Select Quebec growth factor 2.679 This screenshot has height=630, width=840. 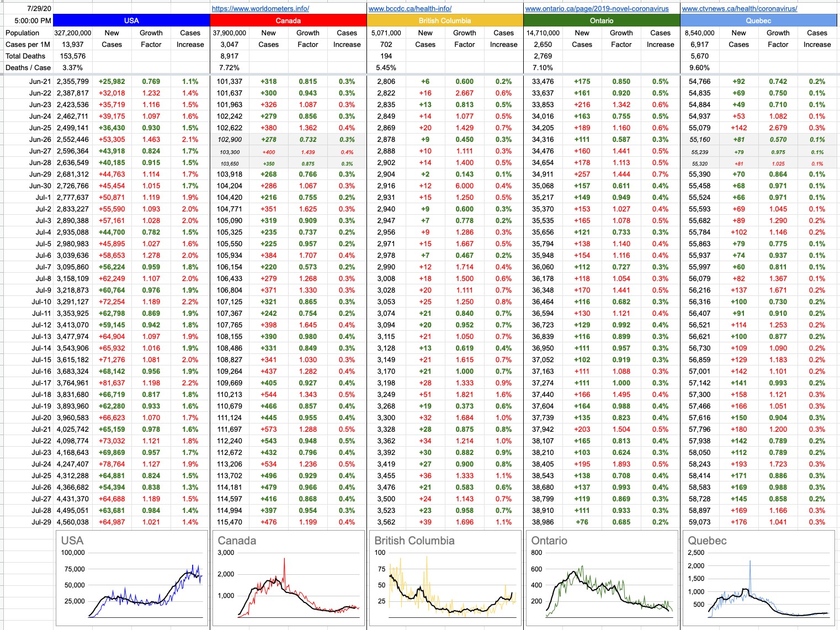[x=778, y=128]
